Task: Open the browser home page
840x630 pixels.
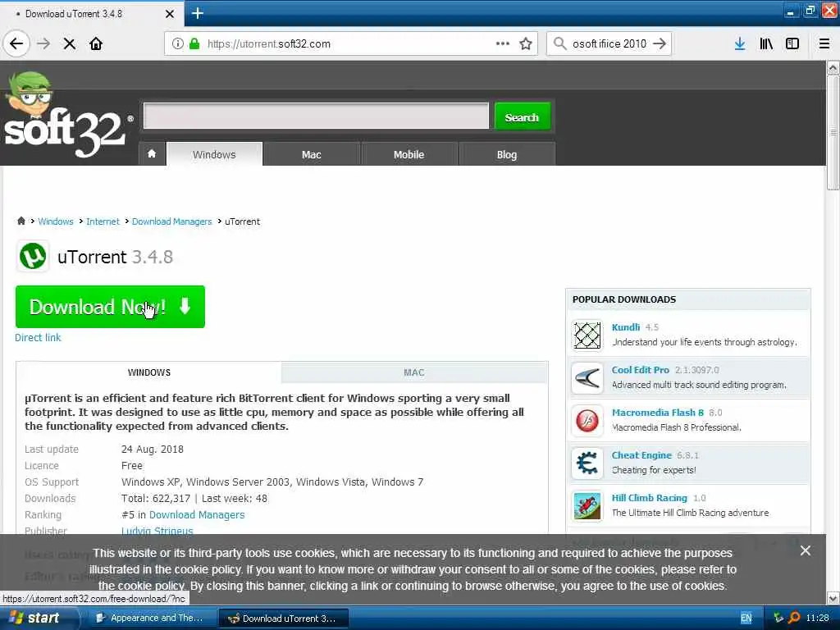Action: pos(96,44)
